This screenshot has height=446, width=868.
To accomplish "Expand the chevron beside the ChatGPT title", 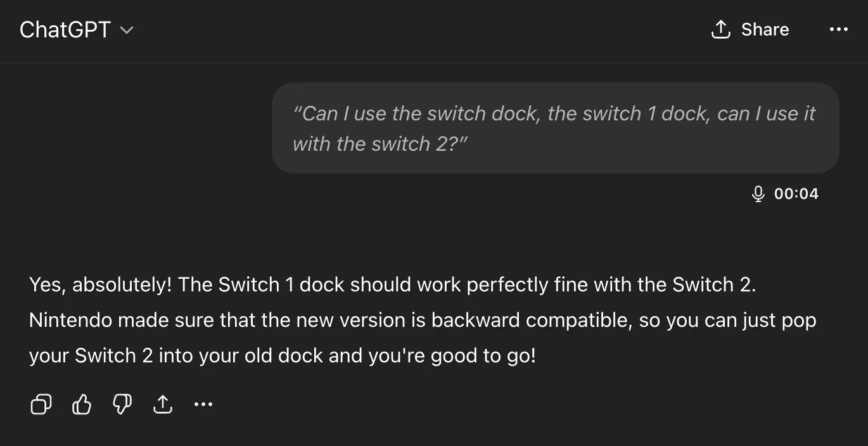I will [127, 30].
